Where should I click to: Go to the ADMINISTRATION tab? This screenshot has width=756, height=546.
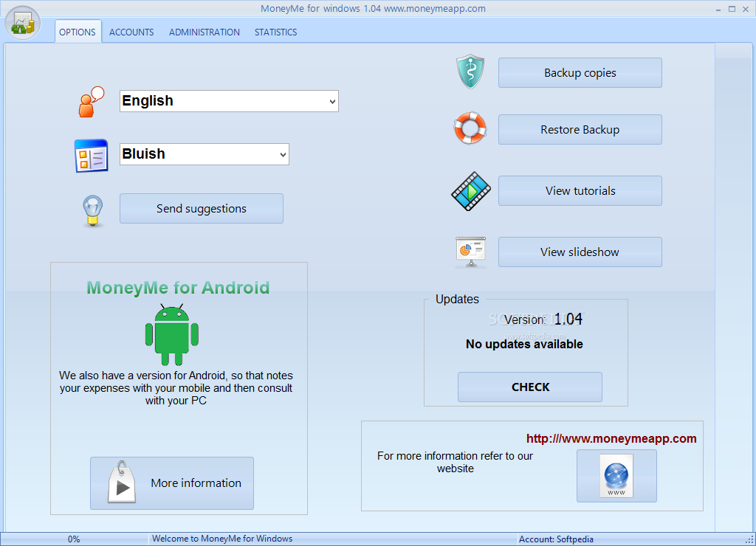pos(204,32)
